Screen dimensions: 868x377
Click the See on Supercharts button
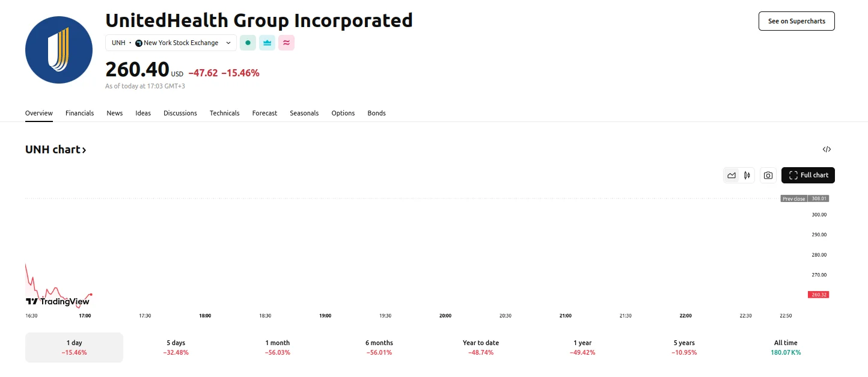tap(796, 21)
